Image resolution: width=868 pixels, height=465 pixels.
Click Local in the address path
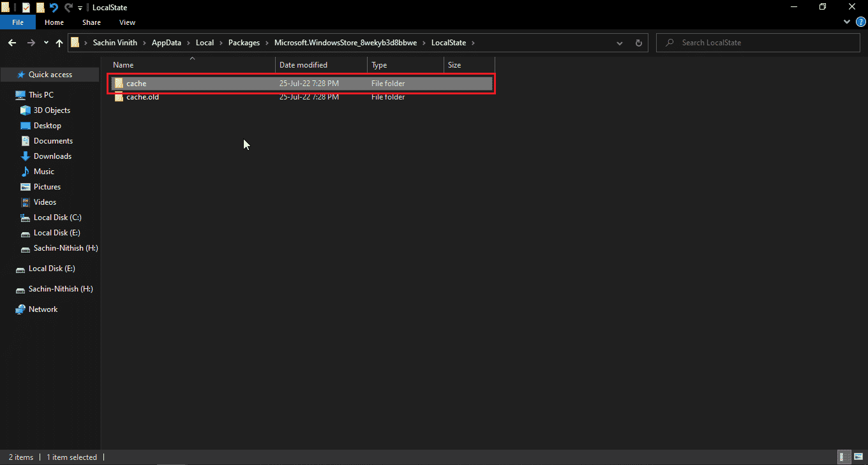[x=205, y=43]
